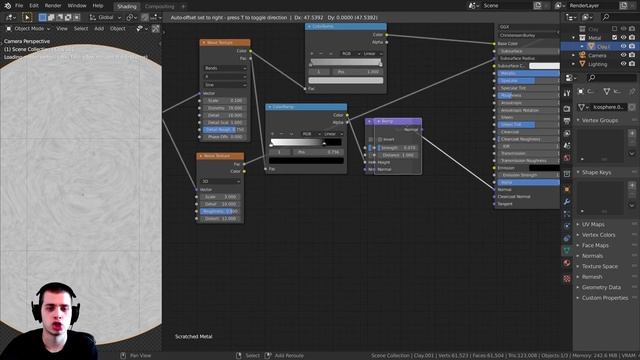Toggle the Invert checkbox on Bump node

380,140
